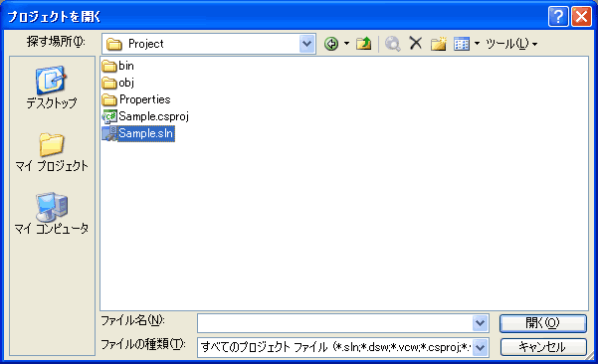Click the Search the Web icon
The height and width of the screenshot is (364, 598).
(392, 44)
